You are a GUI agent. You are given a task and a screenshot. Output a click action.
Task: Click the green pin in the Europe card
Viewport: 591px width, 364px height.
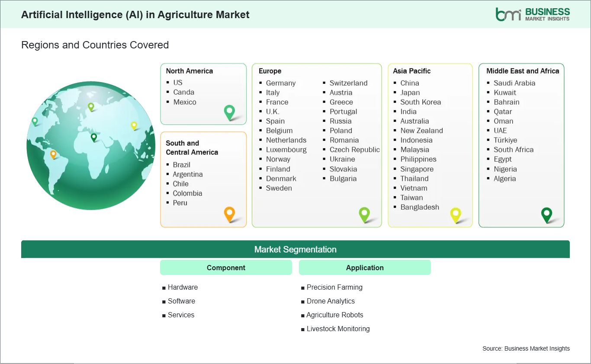pos(364,214)
